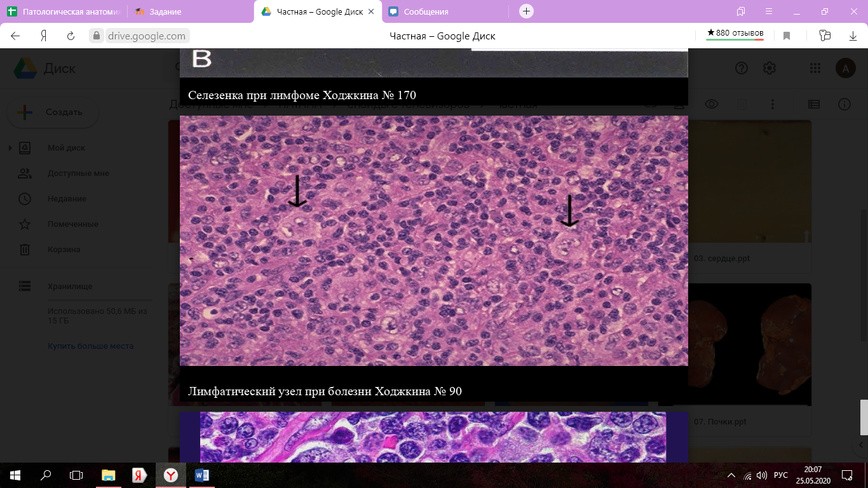This screenshot has height=488, width=868.
Task: Click the Создать button
Action: pos(53,112)
